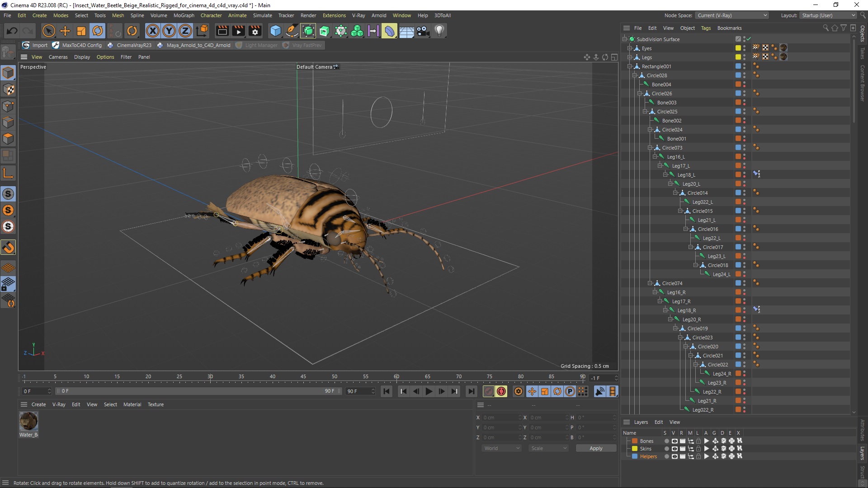Image resolution: width=868 pixels, height=488 pixels.
Task: Collapse the Circle073 tree node
Action: 650,148
